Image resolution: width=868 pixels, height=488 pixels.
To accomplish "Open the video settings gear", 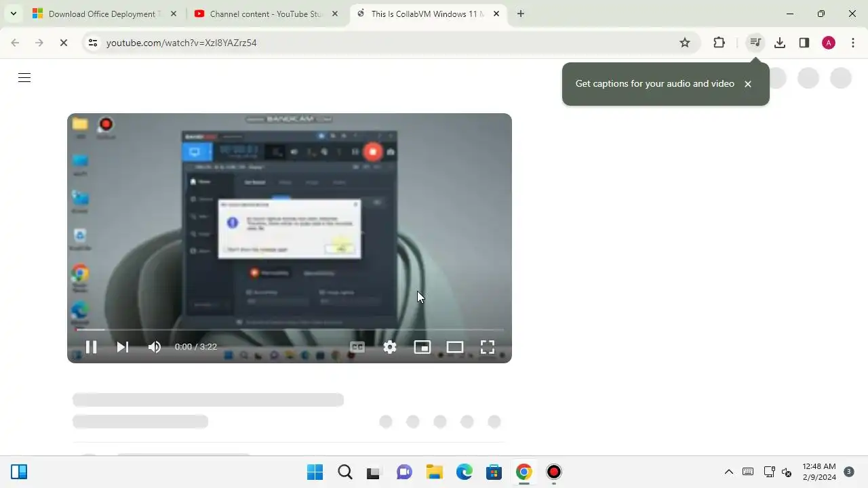I will pyautogui.click(x=390, y=347).
